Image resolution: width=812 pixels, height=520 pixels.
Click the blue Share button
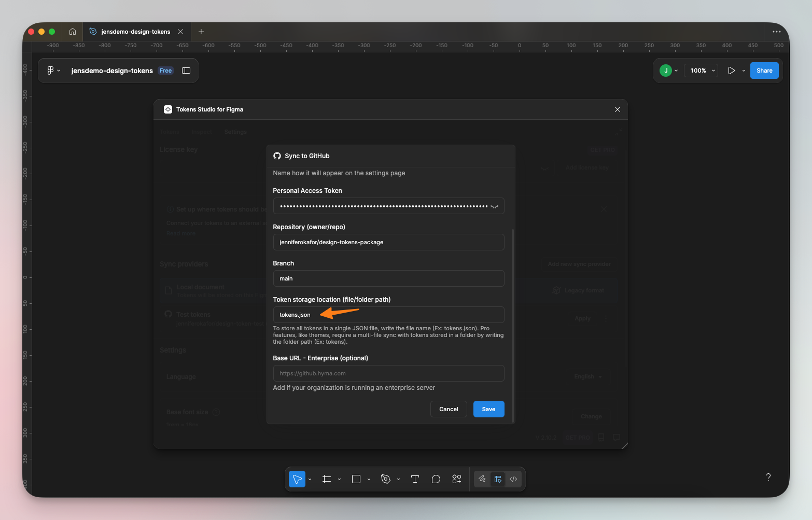click(x=764, y=71)
